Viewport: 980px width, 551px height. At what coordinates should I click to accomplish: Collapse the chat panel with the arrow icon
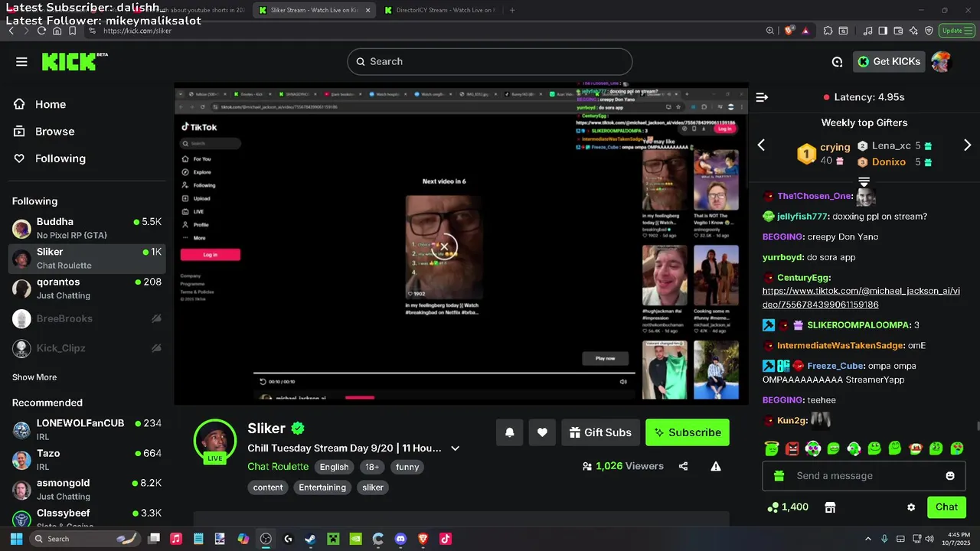762,97
